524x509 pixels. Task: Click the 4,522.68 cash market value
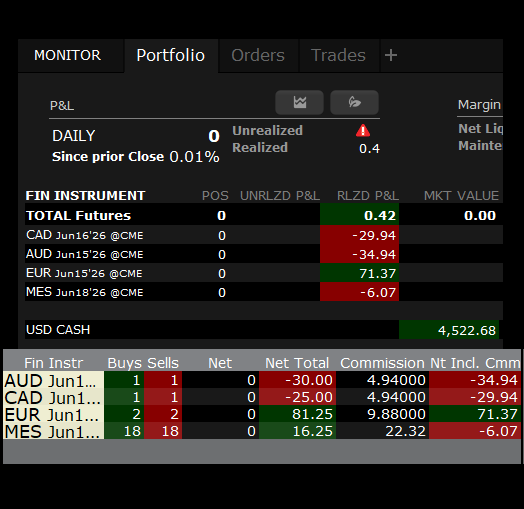449,330
